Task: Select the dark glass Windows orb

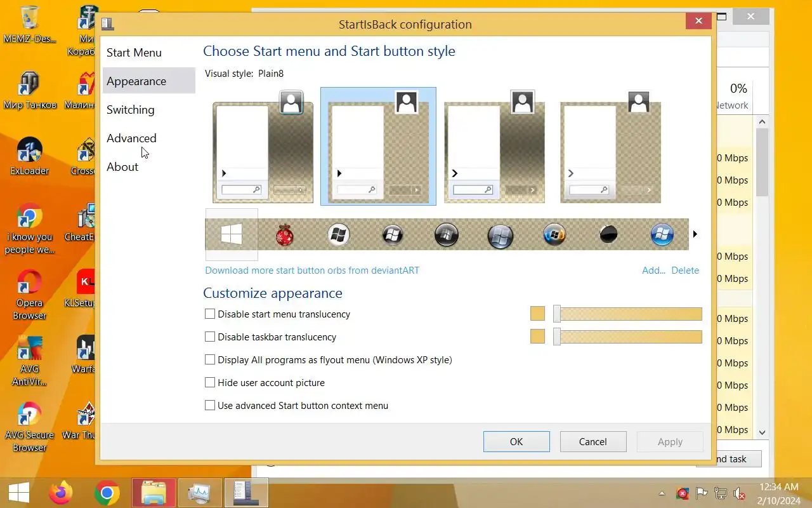Action: [447, 235]
